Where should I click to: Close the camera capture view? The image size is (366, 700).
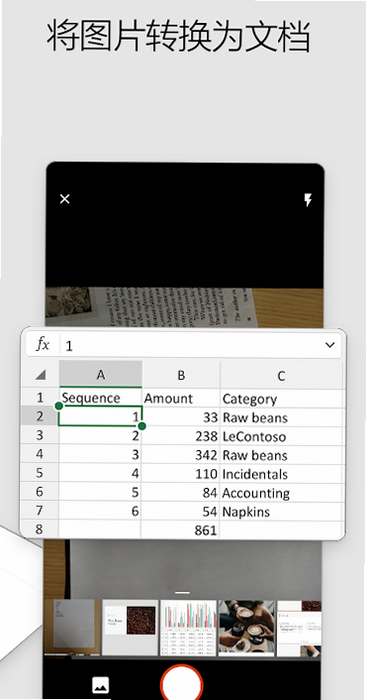point(65,199)
